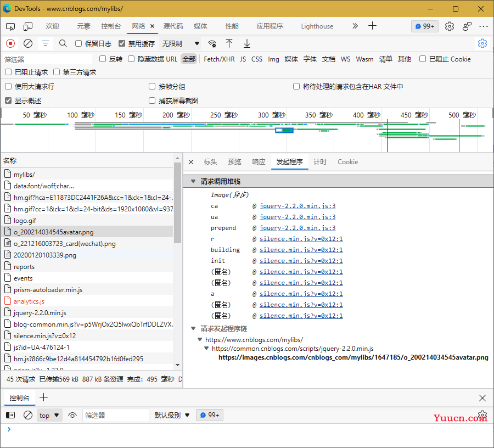The image size is (494, 448).
Task: Click the request list vertical scrollbar
Action: (x=177, y=203)
